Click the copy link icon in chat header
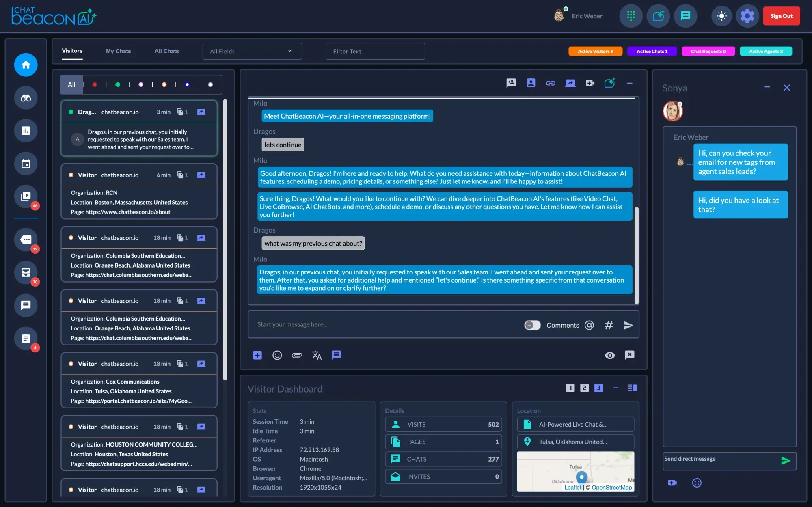 click(551, 83)
